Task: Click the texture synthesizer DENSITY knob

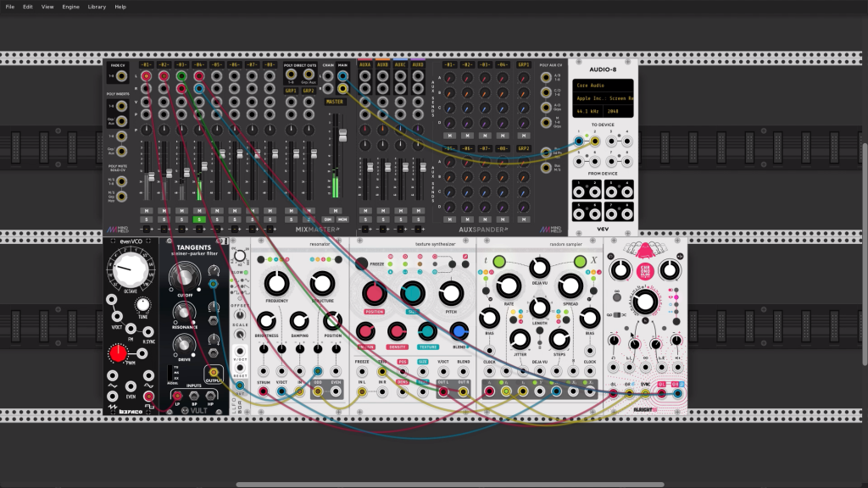Action: click(397, 331)
